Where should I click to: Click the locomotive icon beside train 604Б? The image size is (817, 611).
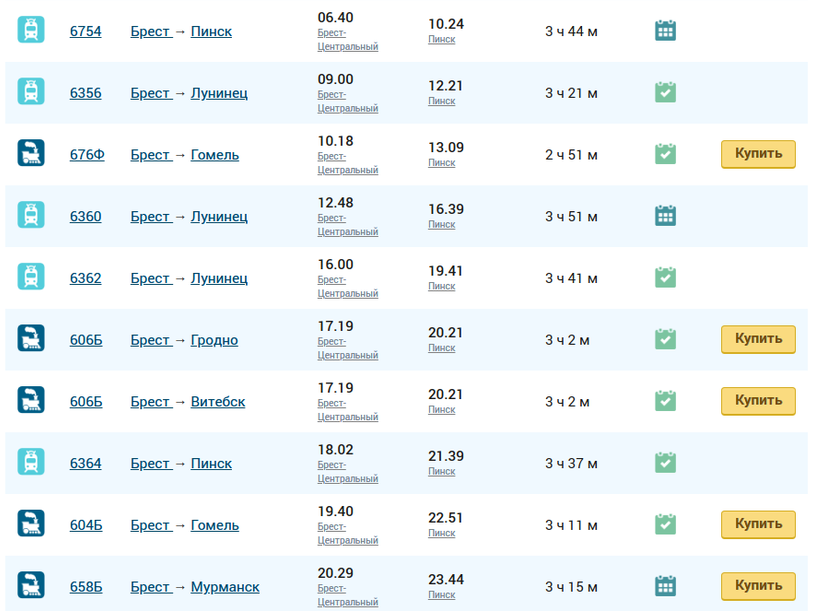[x=31, y=524]
